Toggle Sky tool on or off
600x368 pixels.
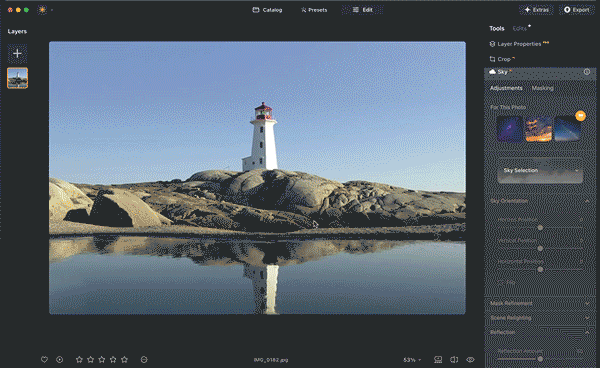(587, 72)
